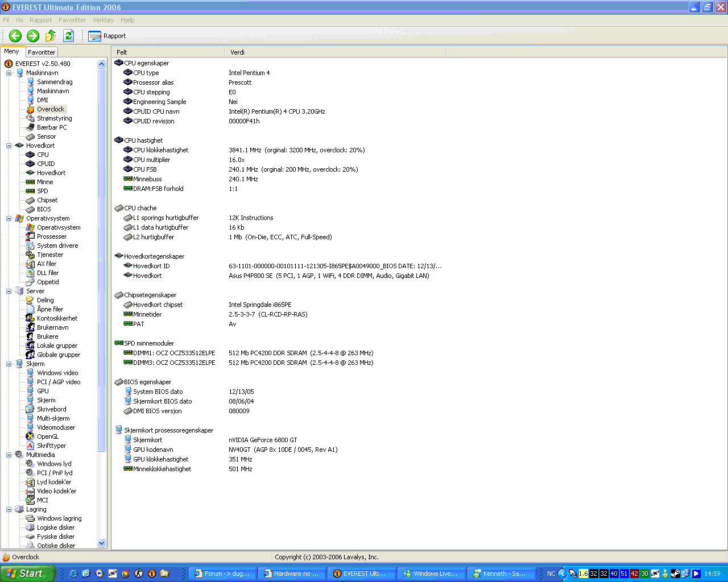Click the Kontosikkerhet icon
This screenshot has height=582, width=728.
point(30,318)
